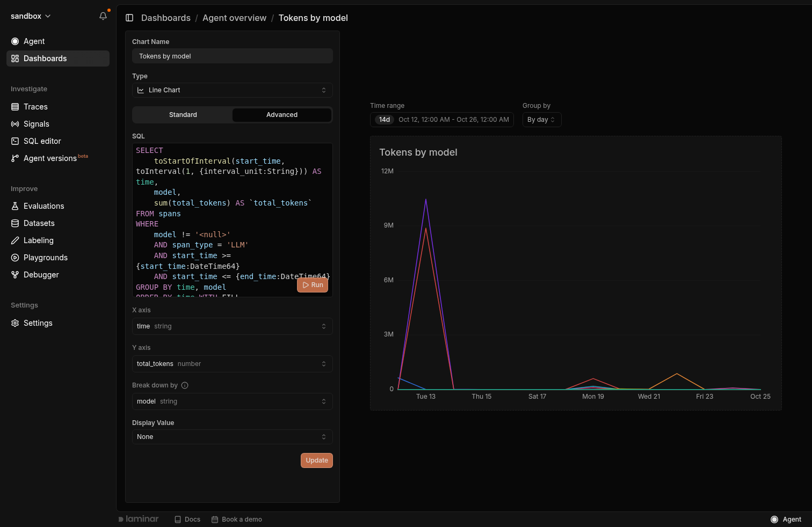Click the 14d time range badge
Screen dimensions: 812x527
(385, 120)
